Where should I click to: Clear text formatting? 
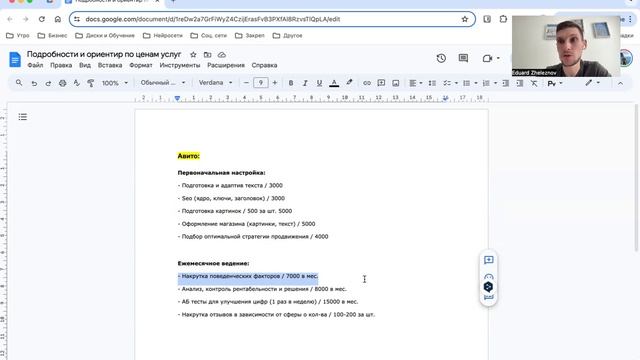coord(534,83)
